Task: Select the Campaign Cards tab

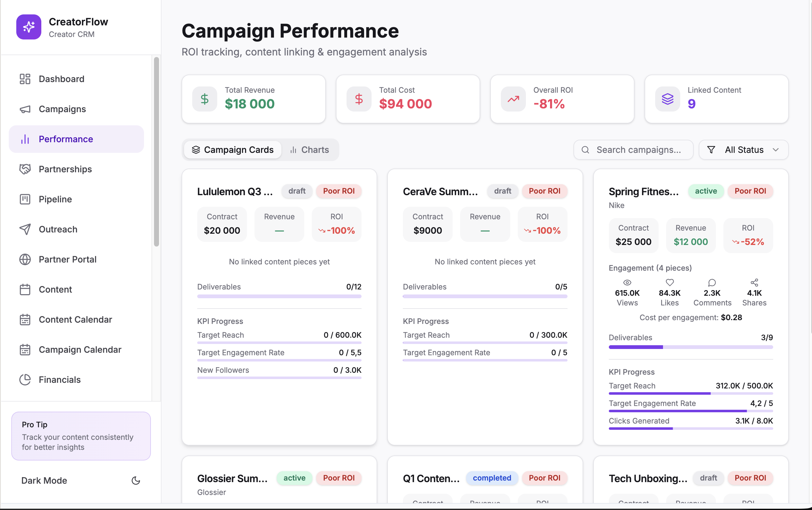Action: point(233,150)
